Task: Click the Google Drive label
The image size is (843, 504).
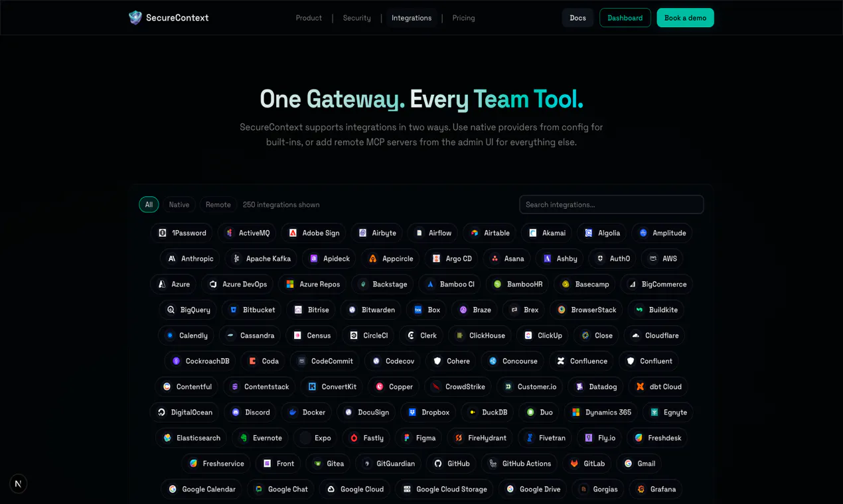Action: (x=540, y=489)
